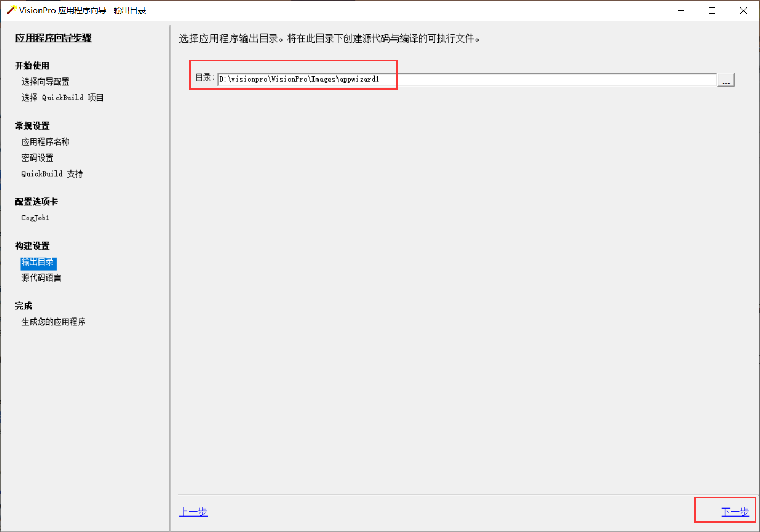Click the 构建设置 section heading
Image resolution: width=760 pixels, height=532 pixels.
click(32, 245)
